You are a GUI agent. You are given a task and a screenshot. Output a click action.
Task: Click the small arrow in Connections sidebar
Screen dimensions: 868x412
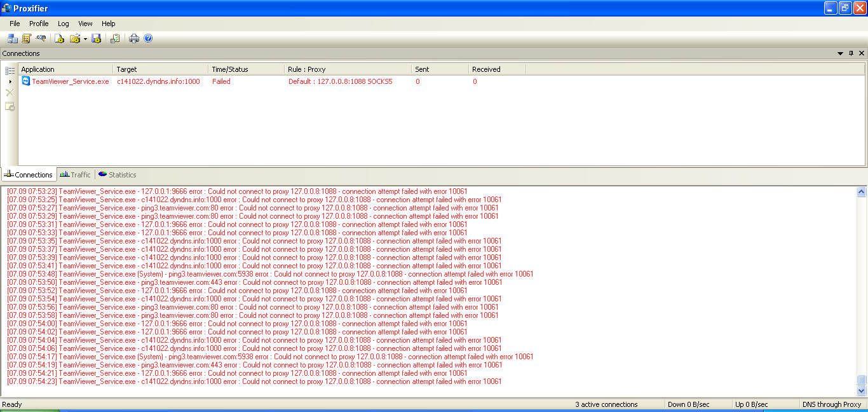click(x=10, y=81)
